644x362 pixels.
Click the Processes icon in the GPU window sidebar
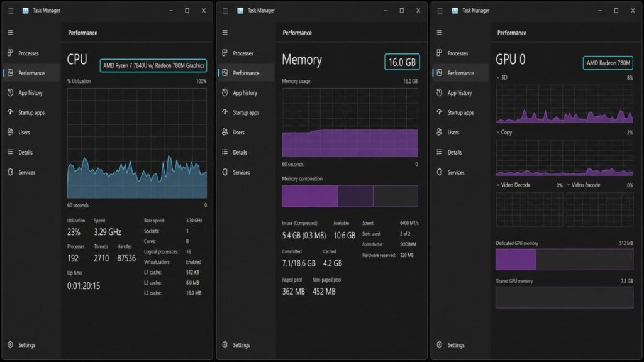click(x=440, y=53)
